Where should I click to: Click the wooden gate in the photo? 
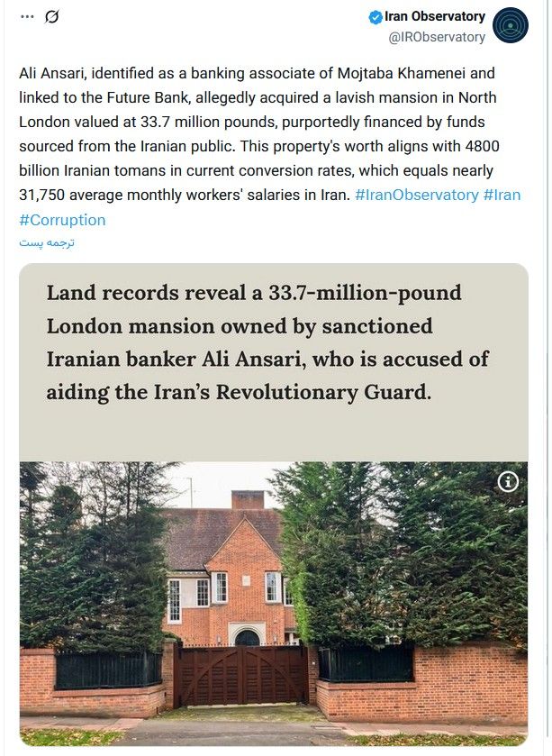241,675
